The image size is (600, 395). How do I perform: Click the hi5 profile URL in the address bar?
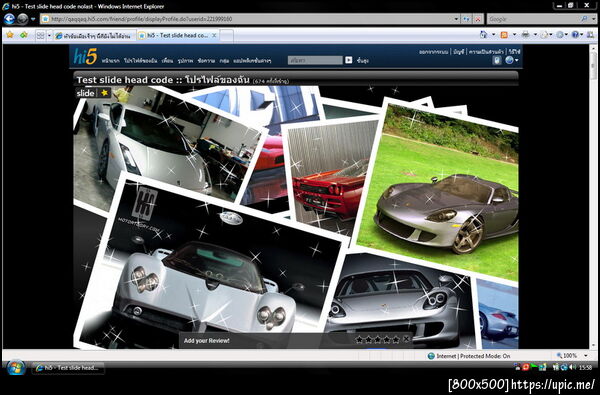click(x=142, y=19)
